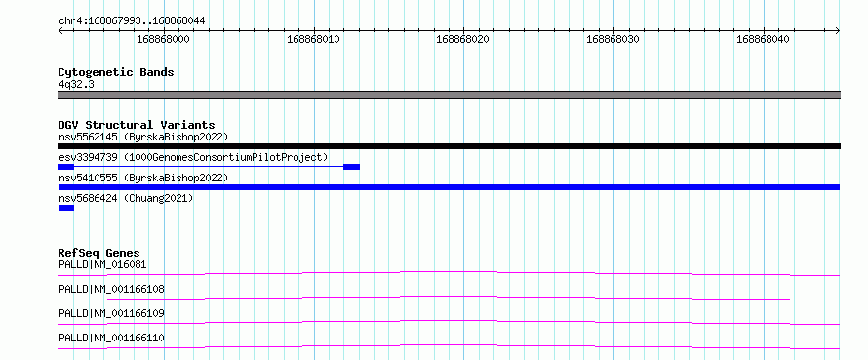Click ruler position 168868020
The width and height of the screenshot is (868, 360).
pos(463,40)
